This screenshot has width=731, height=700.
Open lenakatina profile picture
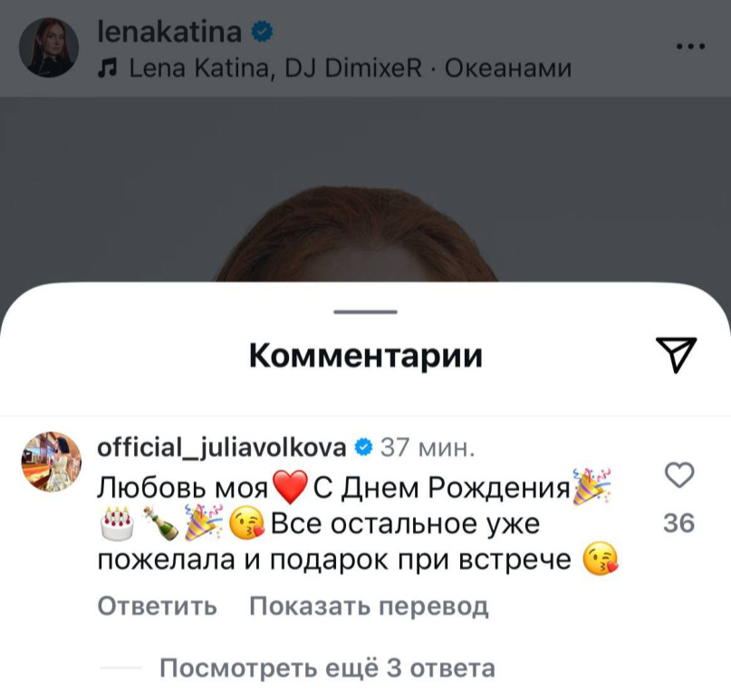click(x=49, y=47)
